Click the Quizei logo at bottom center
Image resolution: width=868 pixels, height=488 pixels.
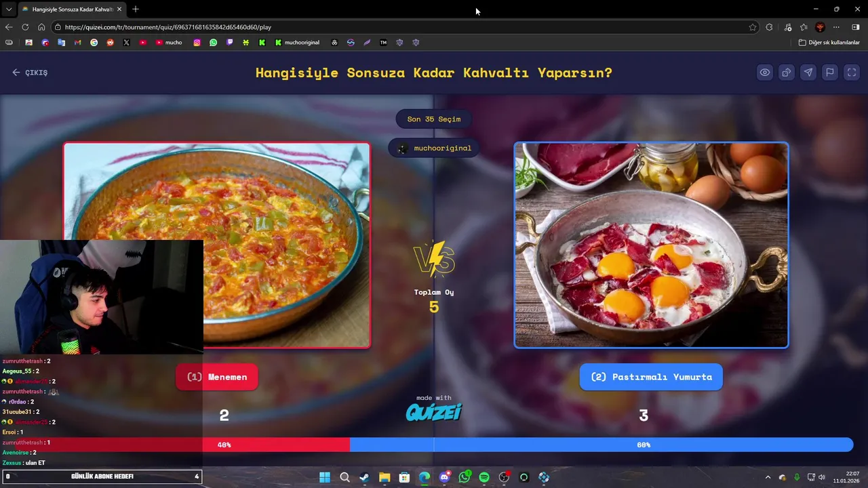point(434,411)
